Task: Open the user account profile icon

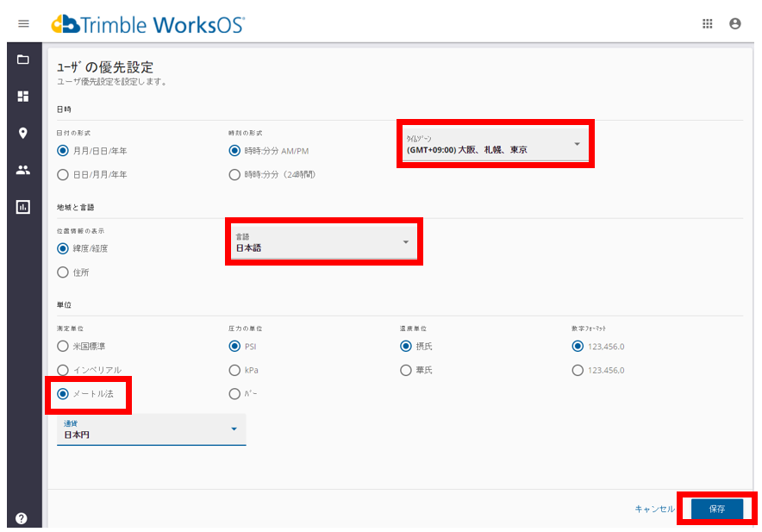Action: (734, 24)
